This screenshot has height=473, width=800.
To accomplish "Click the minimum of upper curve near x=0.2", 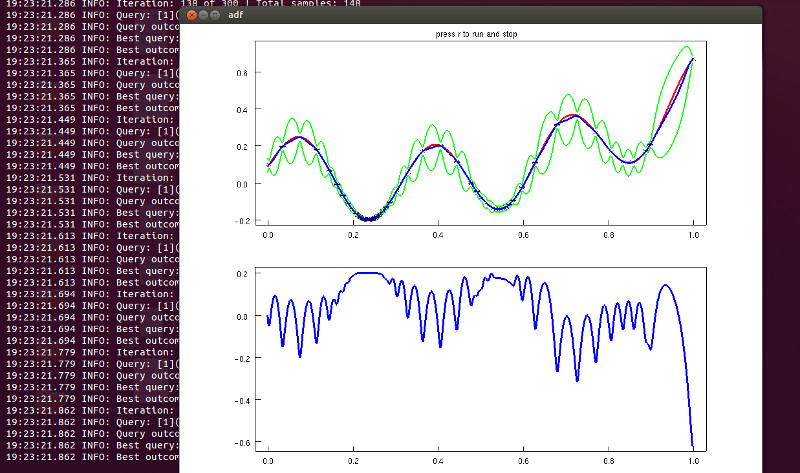I will tap(370, 218).
